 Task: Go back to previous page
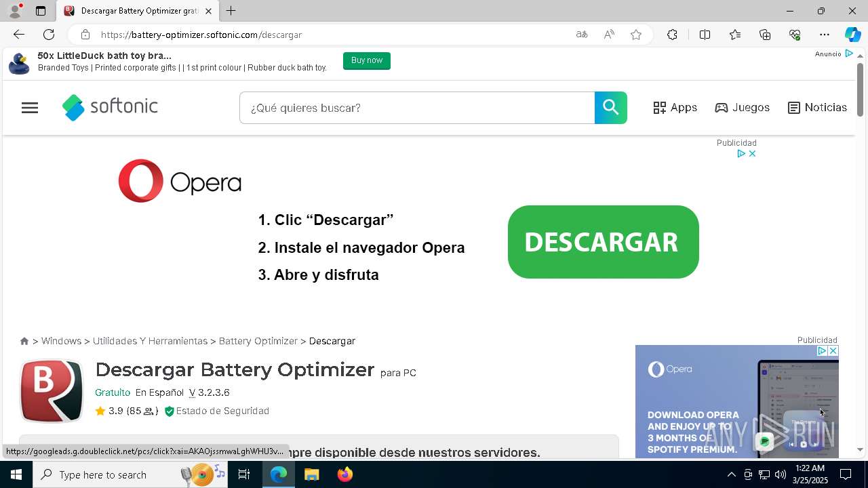pyautogui.click(x=19, y=35)
